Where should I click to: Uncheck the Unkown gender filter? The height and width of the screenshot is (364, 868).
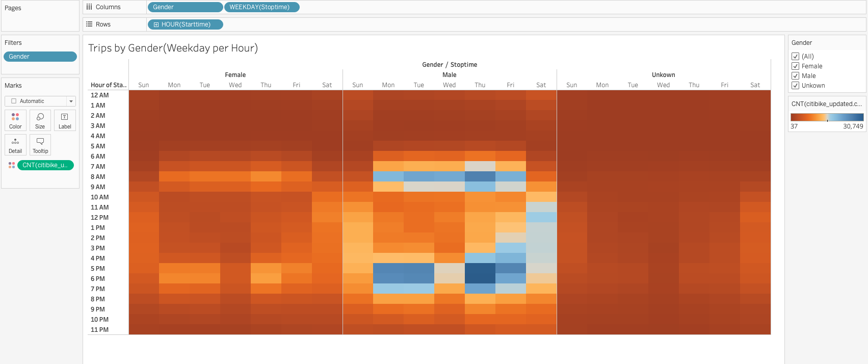(795, 86)
